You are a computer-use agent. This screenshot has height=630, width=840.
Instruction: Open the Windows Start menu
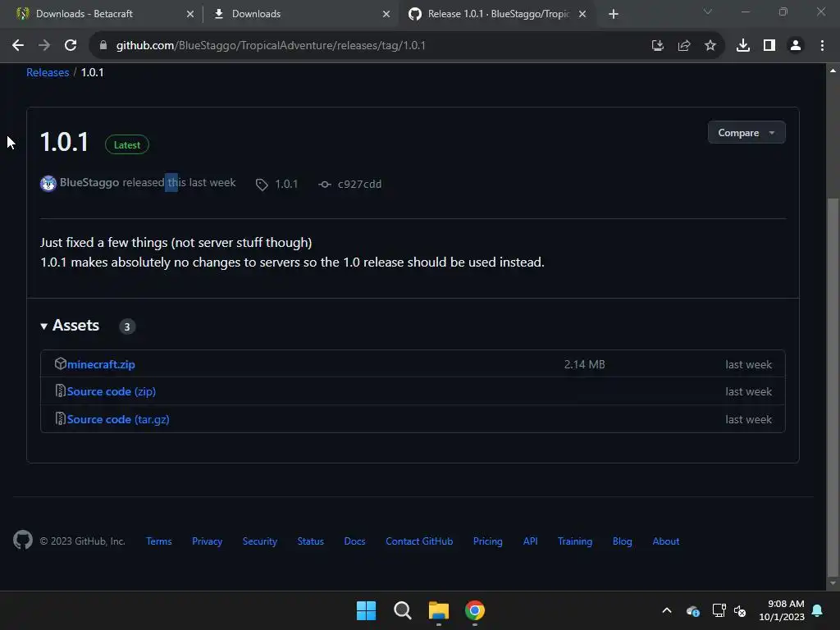click(367, 610)
